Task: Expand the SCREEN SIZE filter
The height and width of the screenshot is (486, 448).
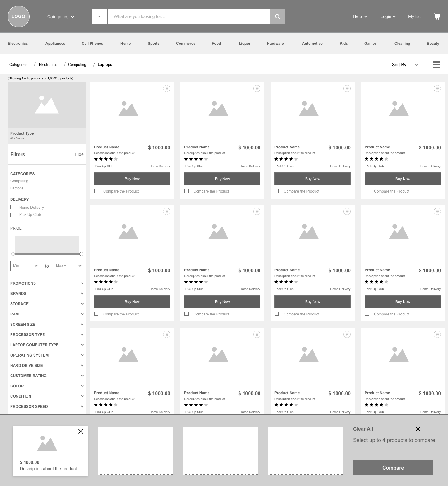Action: coord(47,325)
